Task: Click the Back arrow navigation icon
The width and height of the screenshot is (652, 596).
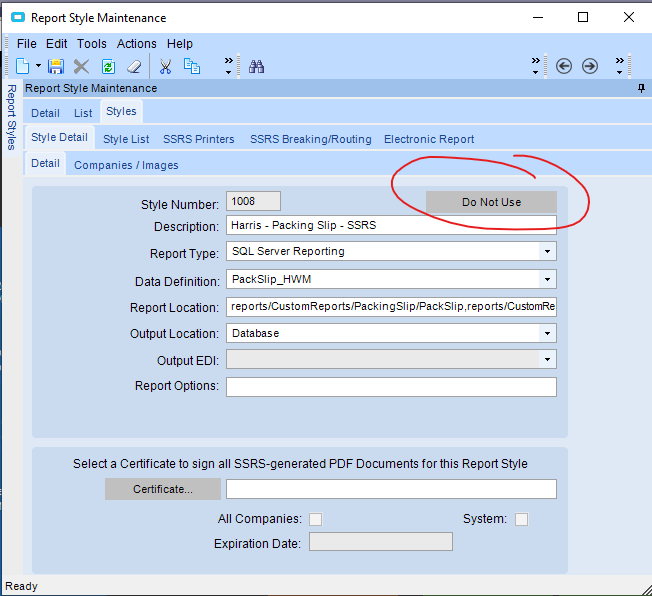Action: point(564,66)
